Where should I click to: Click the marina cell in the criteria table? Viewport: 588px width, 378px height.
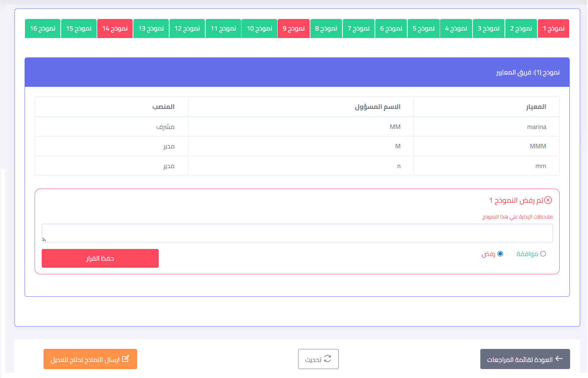(x=536, y=127)
